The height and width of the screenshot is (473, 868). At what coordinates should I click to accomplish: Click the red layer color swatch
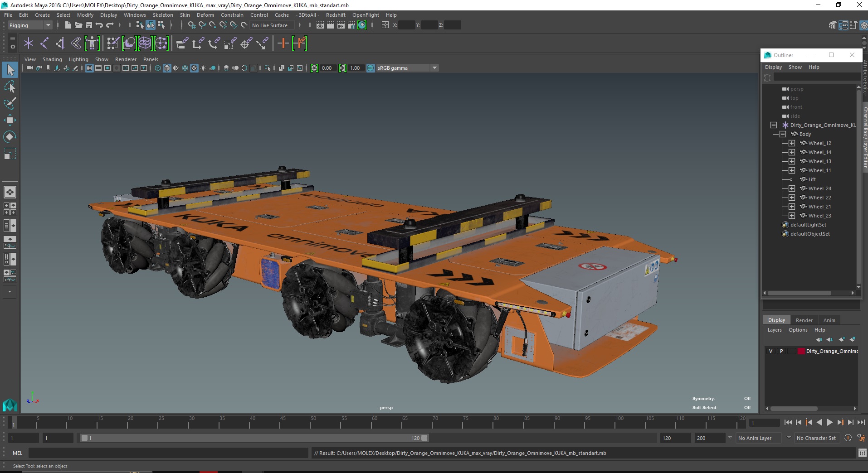(801, 351)
